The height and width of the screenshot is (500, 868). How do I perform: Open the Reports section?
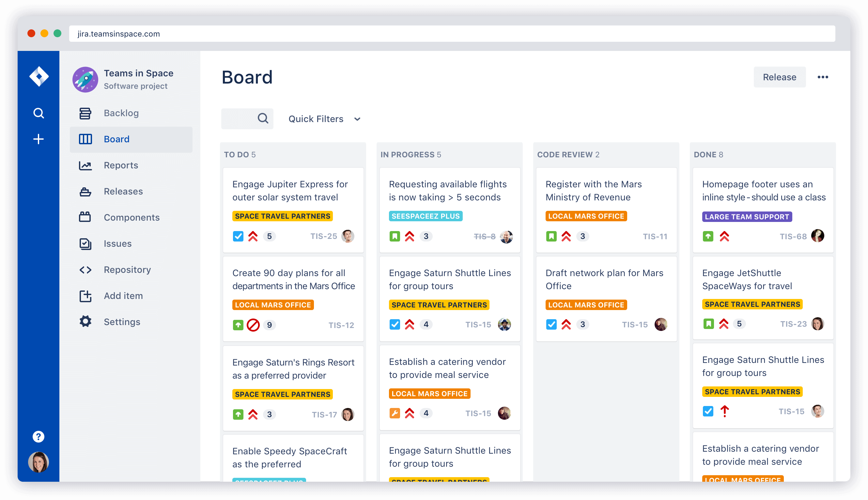121,165
